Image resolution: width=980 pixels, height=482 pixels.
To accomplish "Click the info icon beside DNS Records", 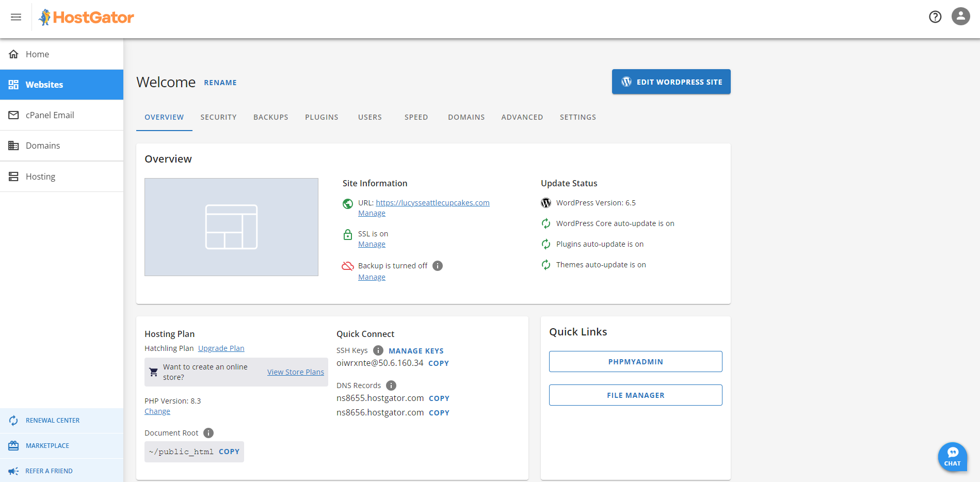I will tap(391, 385).
